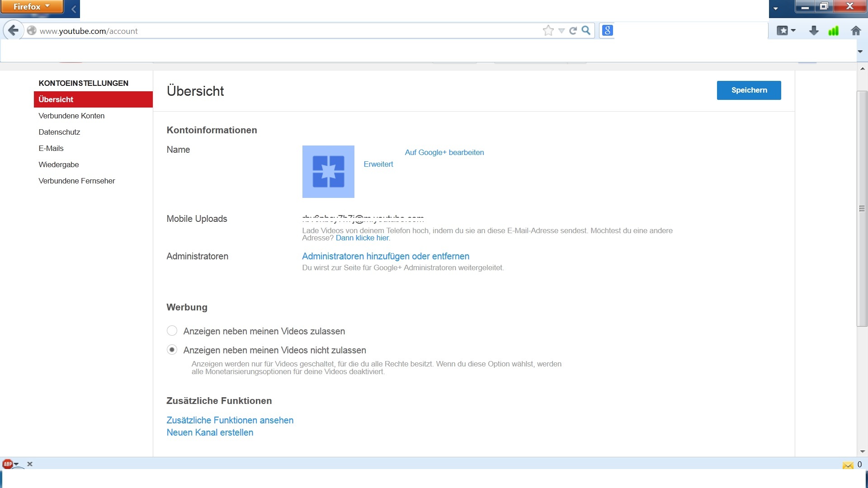
Task: Select 'Anzeigen neben meinen Videos nicht zulassen' radio
Action: [x=172, y=350]
